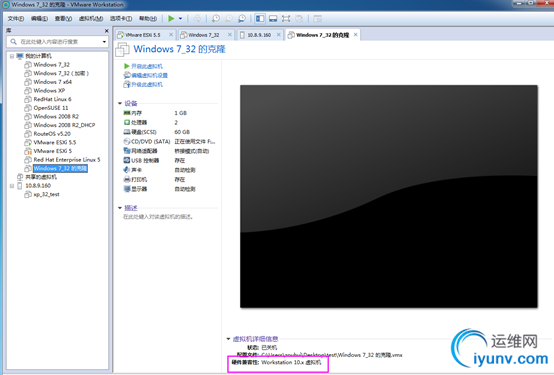Select Windows 7_32 in library tree
This screenshot has width=554, height=375.
pyautogui.click(x=51, y=65)
